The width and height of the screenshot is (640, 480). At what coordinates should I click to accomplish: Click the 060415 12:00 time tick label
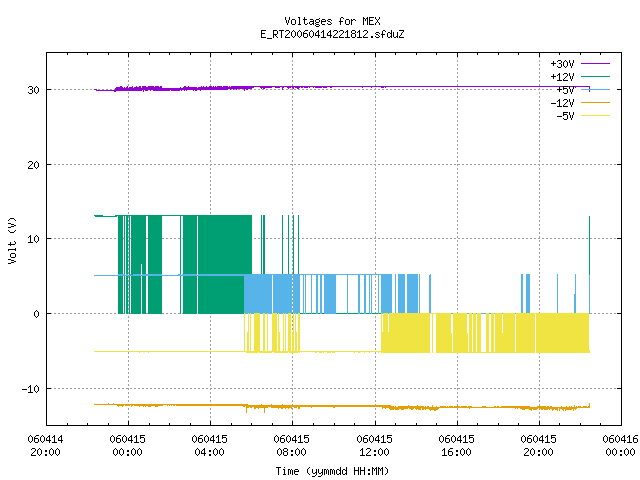point(374,446)
